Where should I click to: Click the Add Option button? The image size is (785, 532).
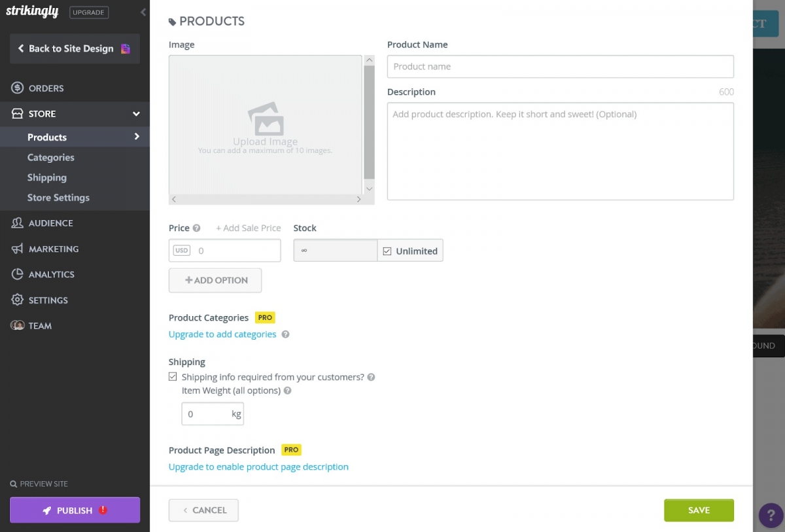tap(215, 280)
